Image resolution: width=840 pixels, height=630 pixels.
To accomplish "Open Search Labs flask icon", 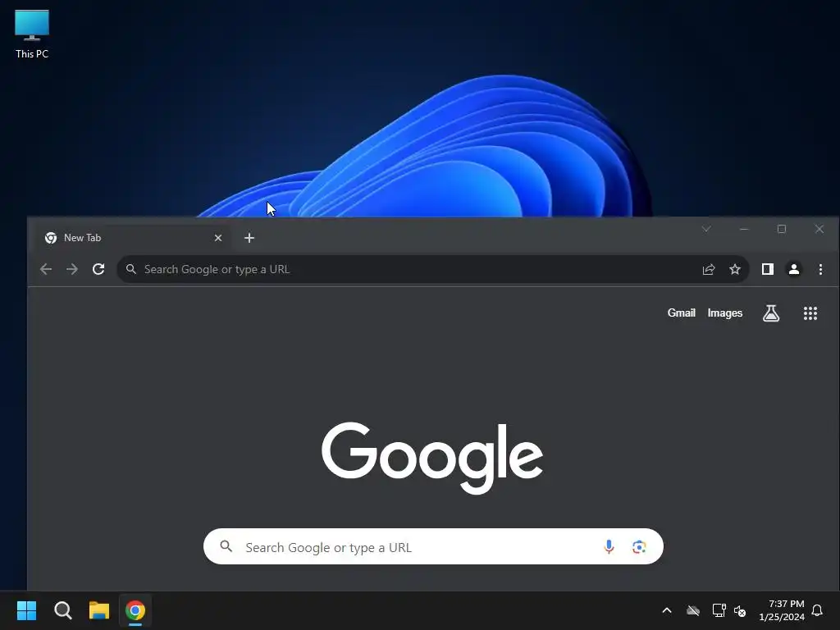I will [x=771, y=313].
